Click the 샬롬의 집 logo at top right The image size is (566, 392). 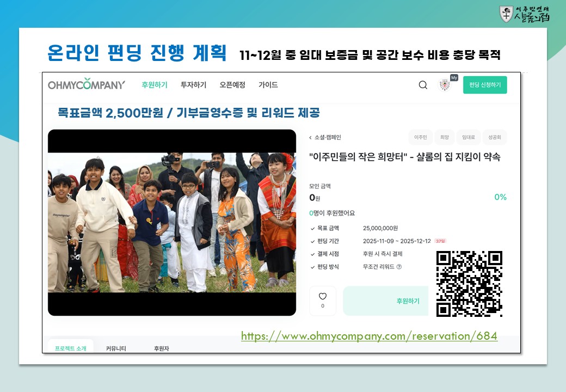pyautogui.click(x=525, y=14)
